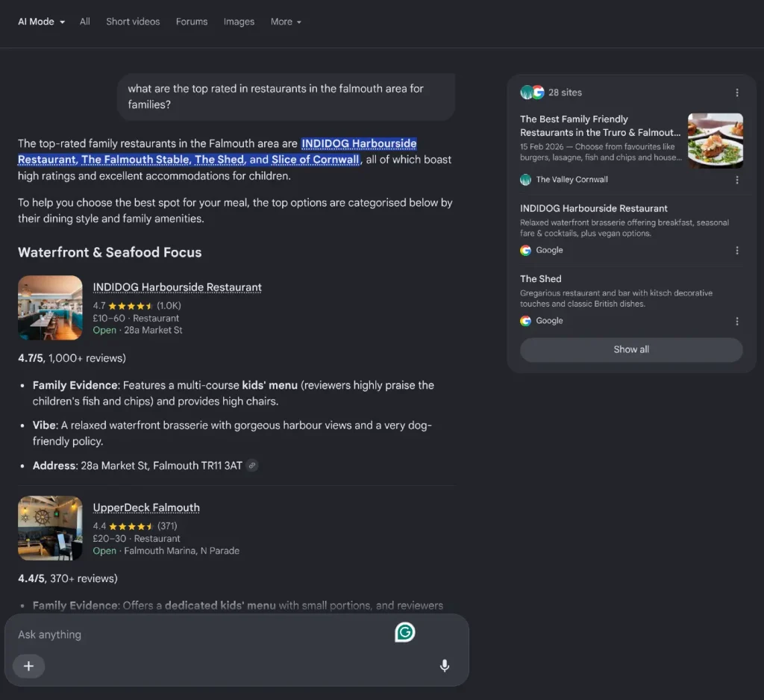Click the Show all button
Image resolution: width=764 pixels, height=700 pixels.
(631, 349)
